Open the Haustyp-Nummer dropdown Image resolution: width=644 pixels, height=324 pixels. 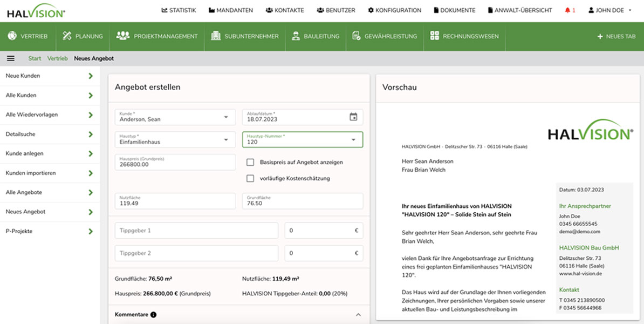(x=303, y=140)
